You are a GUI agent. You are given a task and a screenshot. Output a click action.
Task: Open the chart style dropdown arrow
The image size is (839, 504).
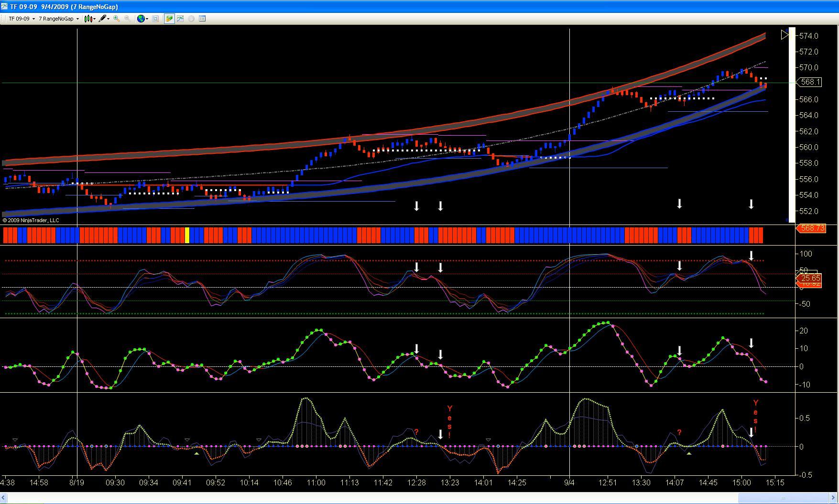[95, 19]
